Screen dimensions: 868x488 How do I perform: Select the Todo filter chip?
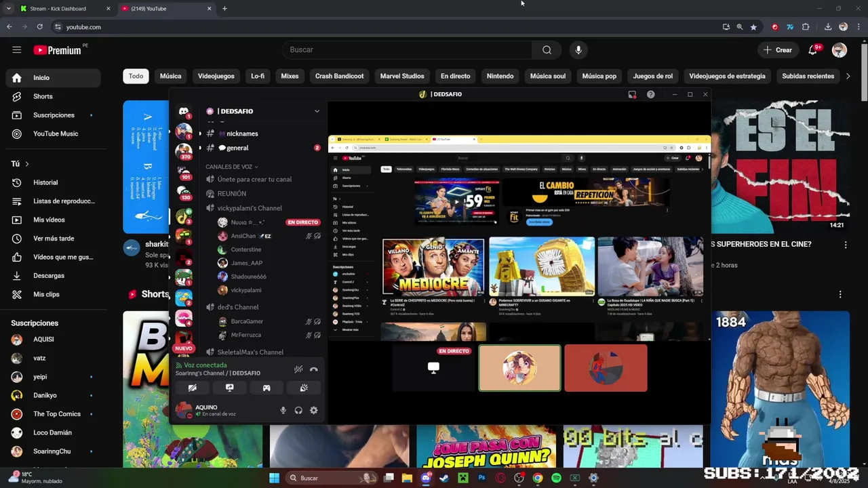136,76
